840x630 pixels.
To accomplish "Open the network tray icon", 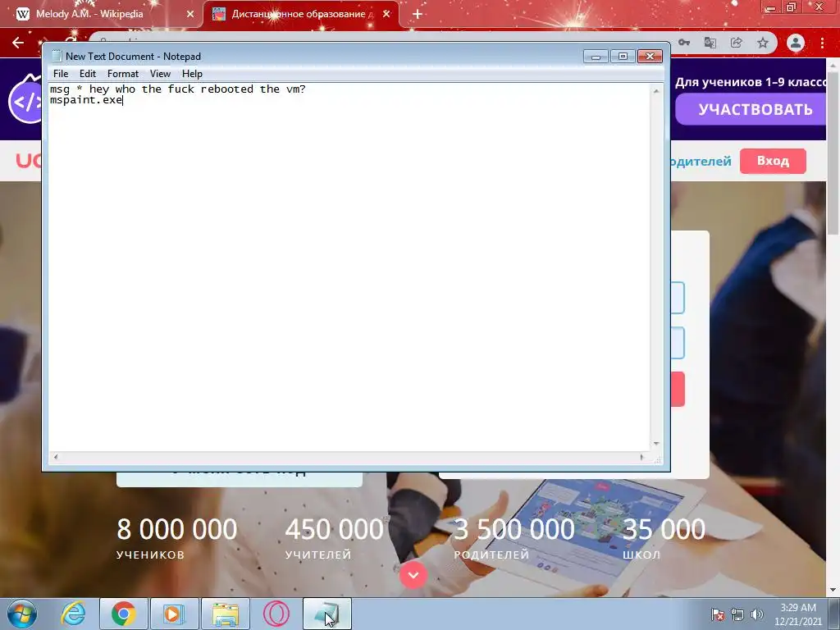I will pyautogui.click(x=737, y=614).
